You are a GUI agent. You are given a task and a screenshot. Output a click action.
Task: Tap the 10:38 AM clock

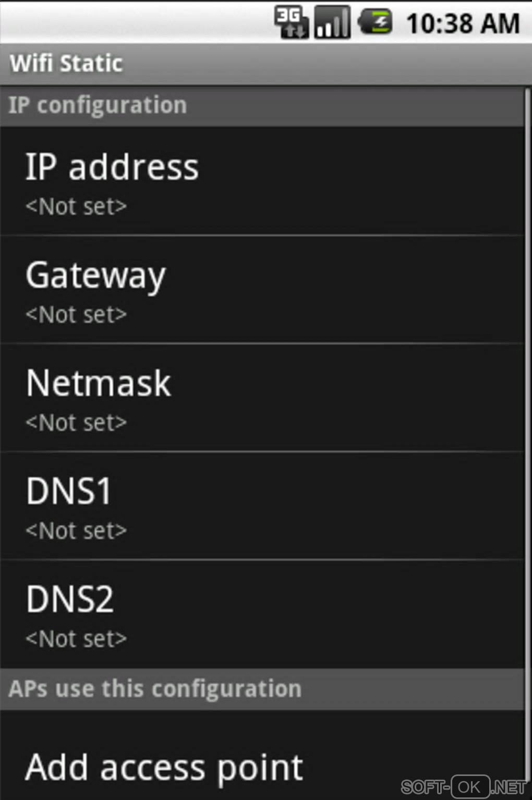coord(463,23)
